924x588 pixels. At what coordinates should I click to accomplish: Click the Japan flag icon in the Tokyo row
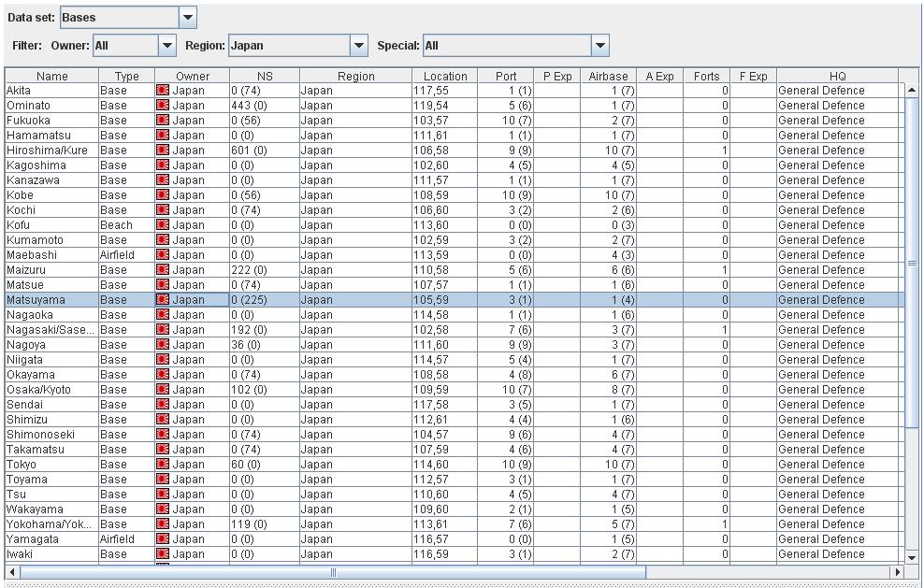(x=163, y=465)
